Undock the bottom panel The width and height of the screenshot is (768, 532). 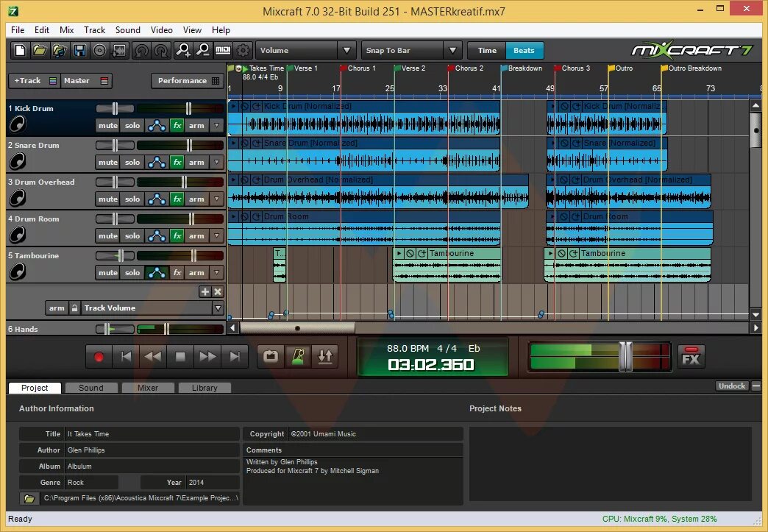(x=732, y=386)
